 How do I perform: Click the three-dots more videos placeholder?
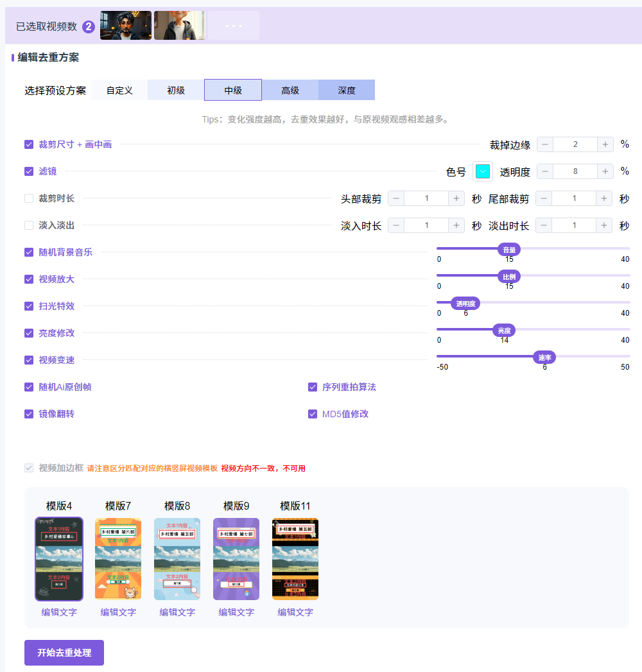click(234, 26)
